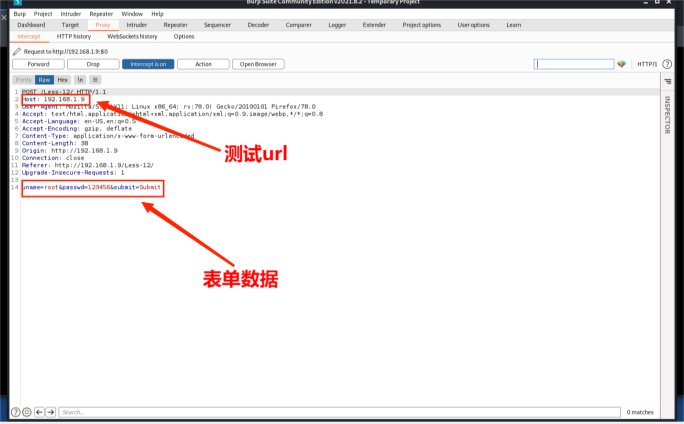This screenshot has width=684, height=424.
Task: Open the Burp menu
Action: [x=20, y=14]
